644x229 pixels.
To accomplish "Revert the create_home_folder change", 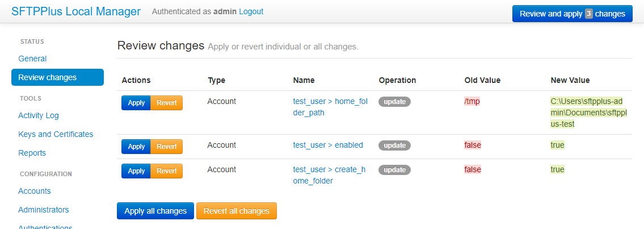I will click(x=166, y=171).
